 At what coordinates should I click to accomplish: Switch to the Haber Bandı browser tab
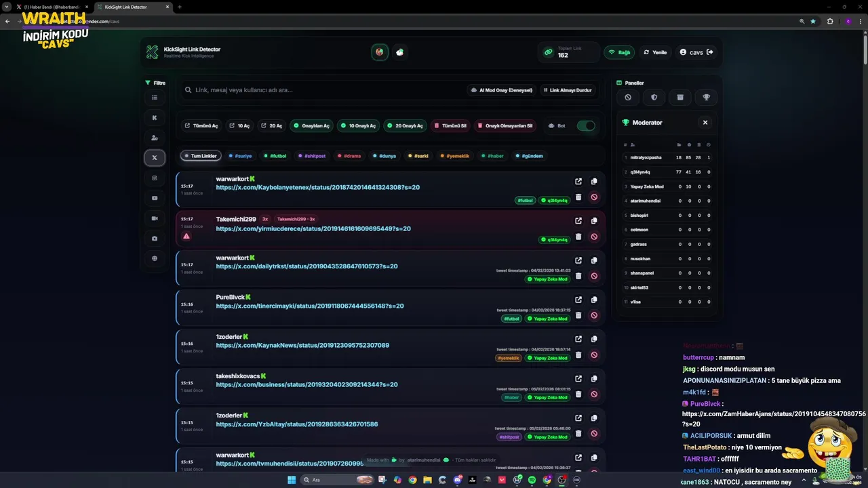click(x=52, y=7)
